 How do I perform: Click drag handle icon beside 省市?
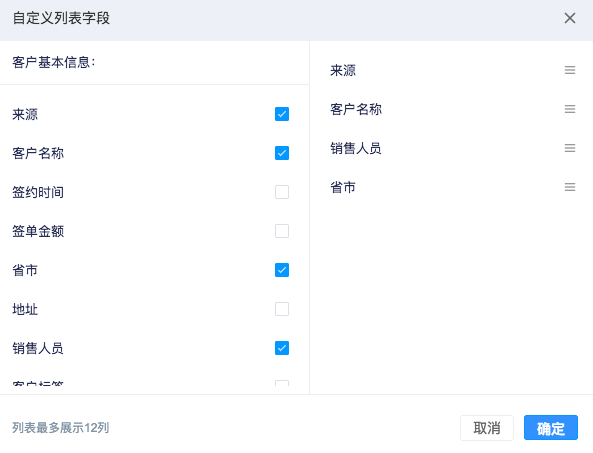click(570, 187)
